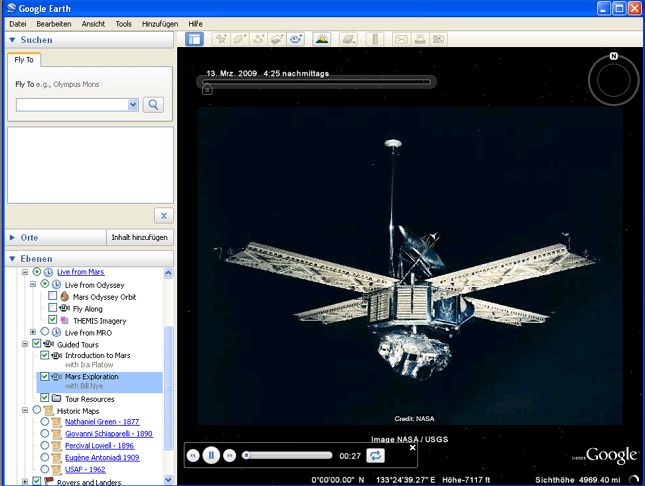Click the tour progress slider
The height and width of the screenshot is (486, 645).
[x=288, y=456]
